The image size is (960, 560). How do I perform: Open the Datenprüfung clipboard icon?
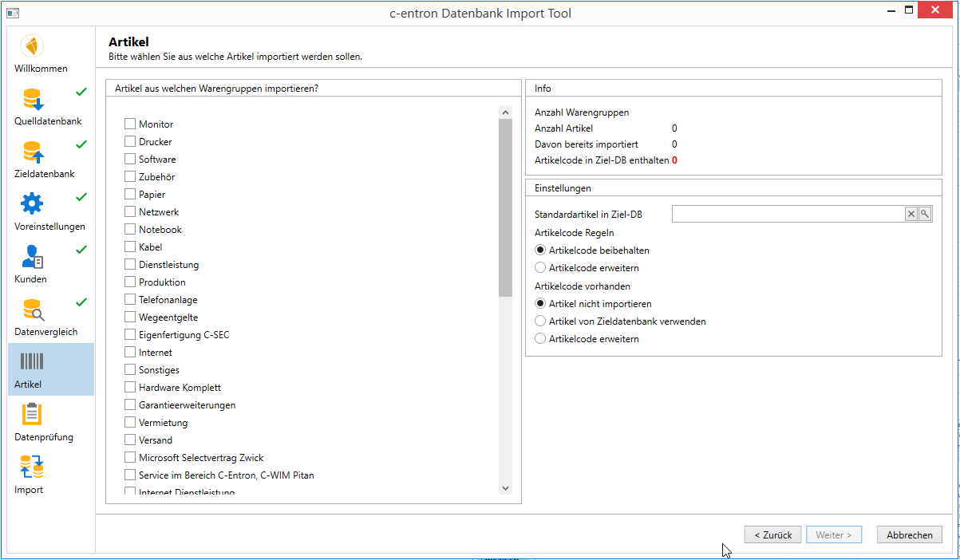pos(32,415)
